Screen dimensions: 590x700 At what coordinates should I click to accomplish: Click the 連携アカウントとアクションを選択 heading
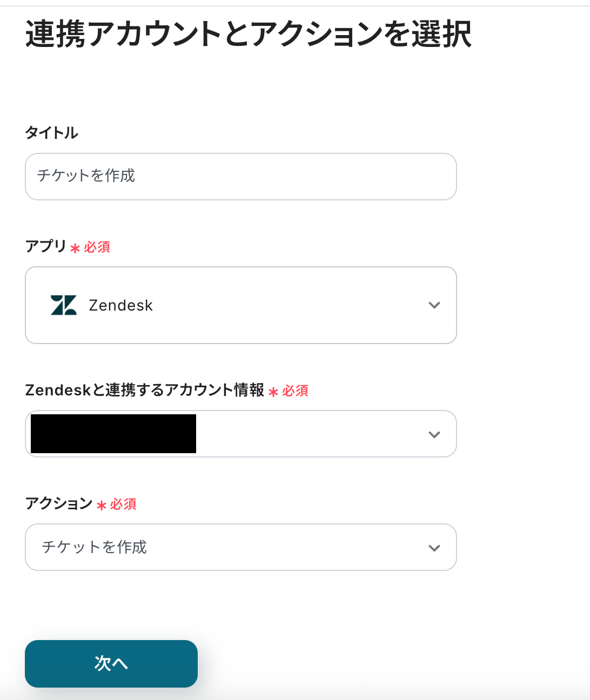[x=249, y=34]
